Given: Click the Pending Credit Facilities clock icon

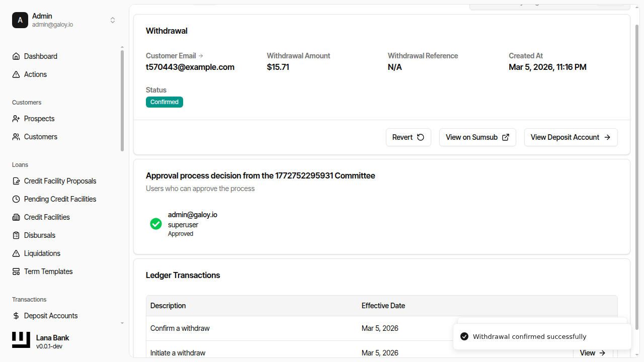Looking at the screenshot, I should 16,199.
